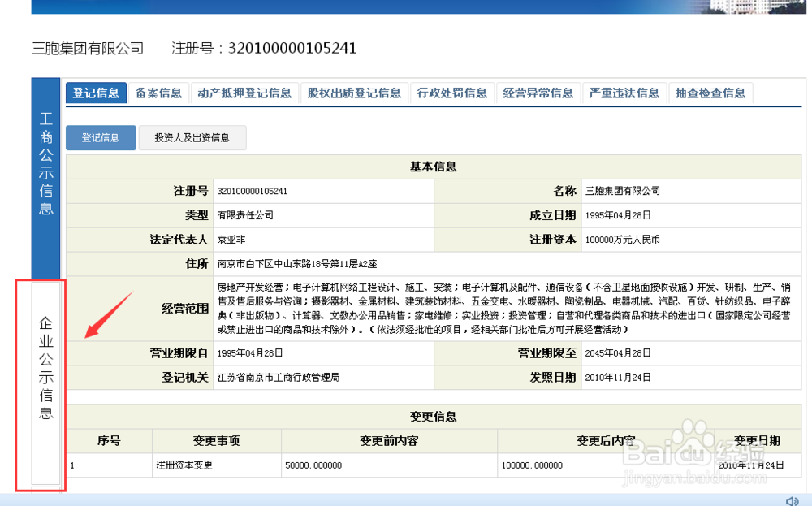The height and width of the screenshot is (506, 812).
Task: Click the founding date 1995年04月28日 in 成立日期 row
Action: coord(618,215)
